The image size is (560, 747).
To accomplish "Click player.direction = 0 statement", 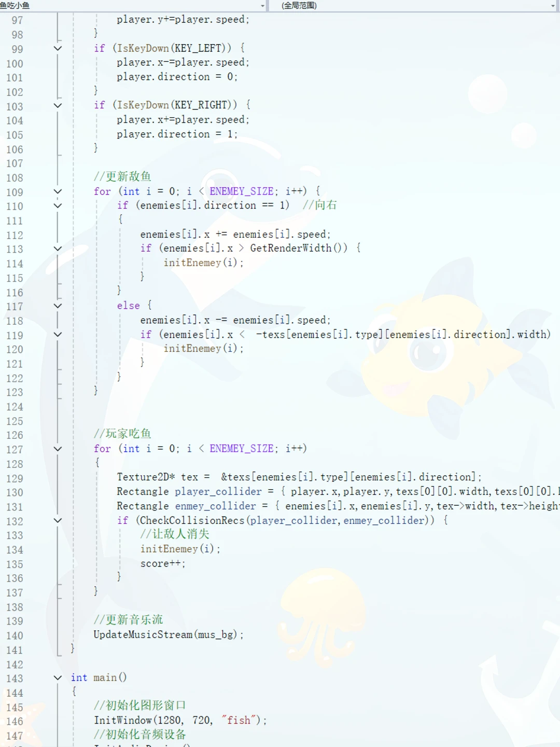I will point(177,77).
